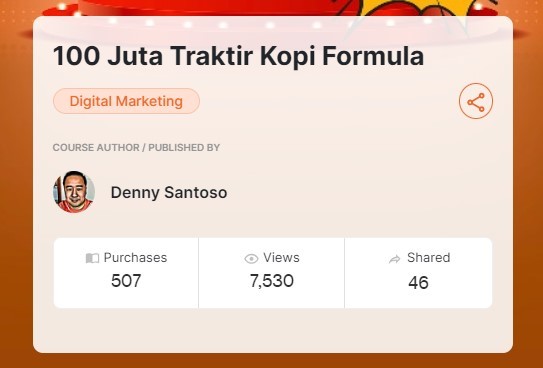Select the Digital Marketing category tag

click(x=126, y=101)
